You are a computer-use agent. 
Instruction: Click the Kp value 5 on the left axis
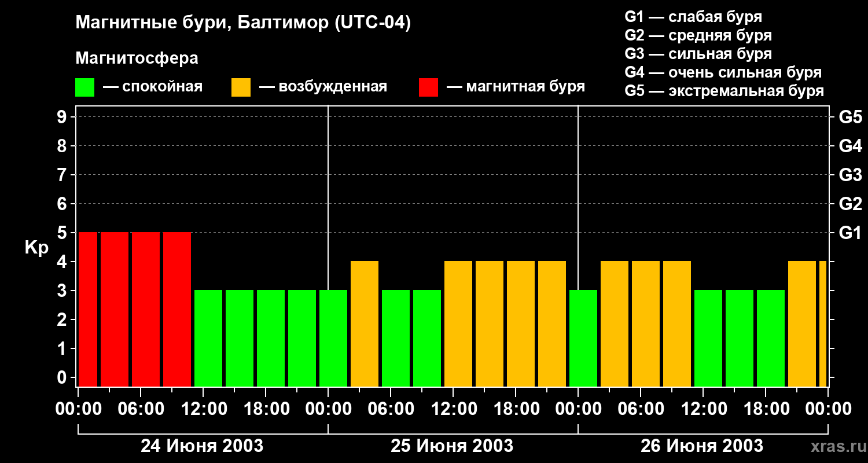coord(62,233)
